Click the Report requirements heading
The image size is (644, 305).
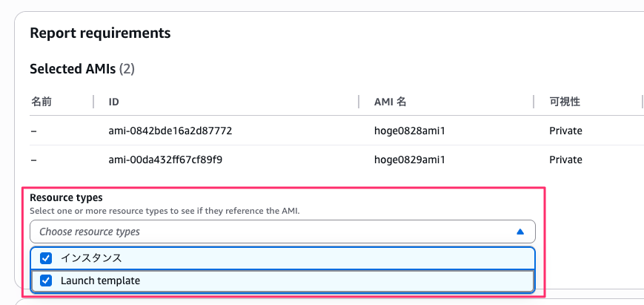point(100,33)
